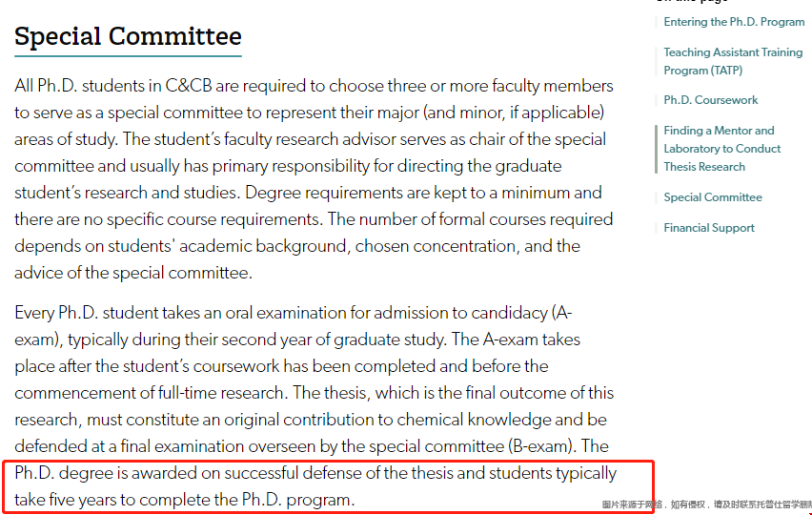Viewport: 812px width, 515px height.
Task: Click the Chinese watermark text at bottom right
Action: click(706, 505)
